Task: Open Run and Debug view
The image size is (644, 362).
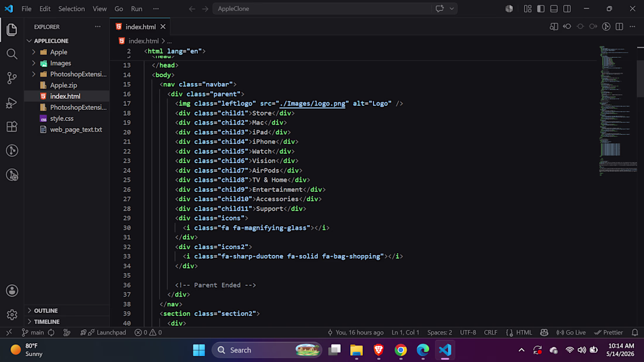Action: point(12,102)
